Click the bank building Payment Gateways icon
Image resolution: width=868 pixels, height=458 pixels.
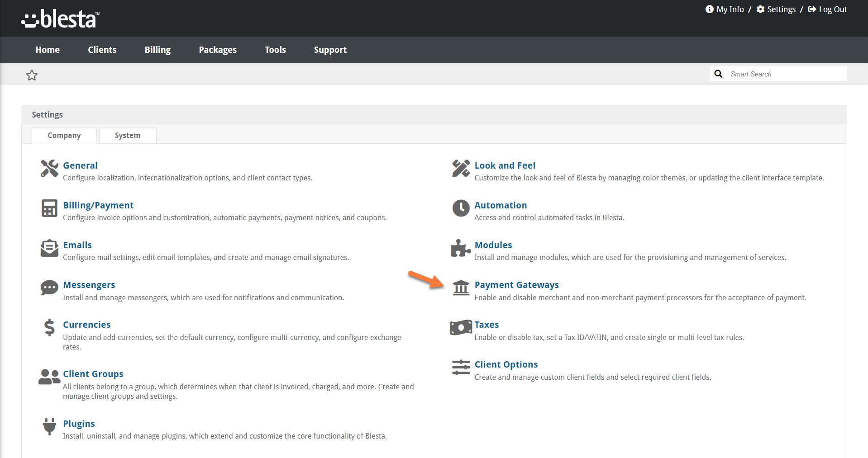461,288
